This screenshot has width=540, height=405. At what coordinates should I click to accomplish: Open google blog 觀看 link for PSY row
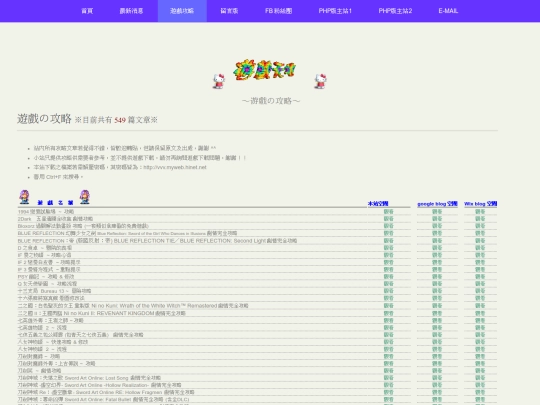pos(437,277)
